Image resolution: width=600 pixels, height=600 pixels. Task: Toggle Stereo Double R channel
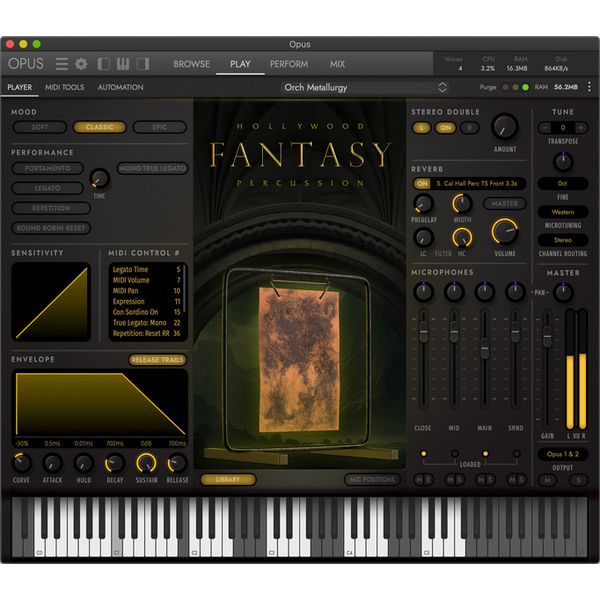[x=470, y=128]
